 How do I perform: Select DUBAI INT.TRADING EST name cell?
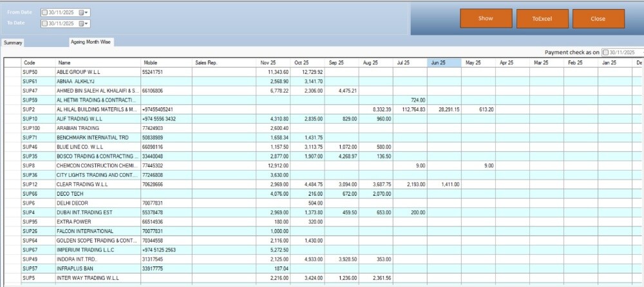pyautogui.click(x=98, y=213)
